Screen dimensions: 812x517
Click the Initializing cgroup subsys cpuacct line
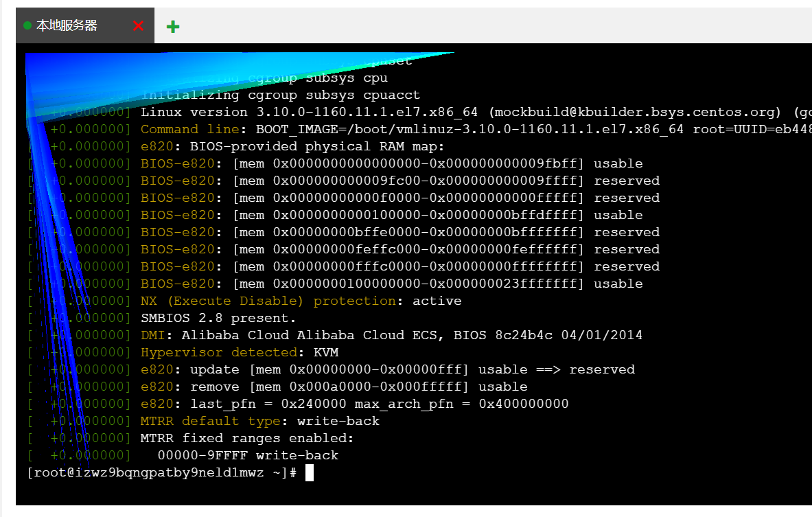(280, 95)
